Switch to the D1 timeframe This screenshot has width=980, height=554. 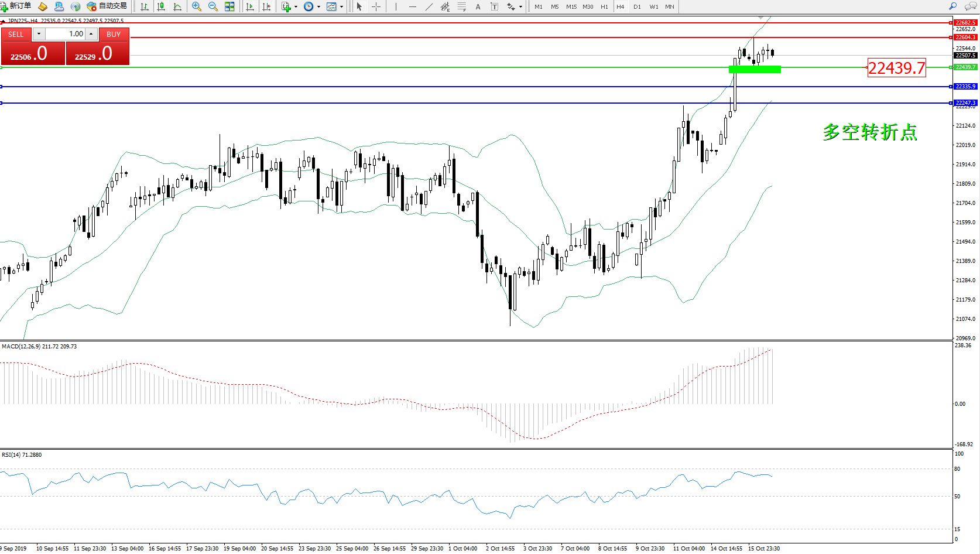[x=637, y=7]
